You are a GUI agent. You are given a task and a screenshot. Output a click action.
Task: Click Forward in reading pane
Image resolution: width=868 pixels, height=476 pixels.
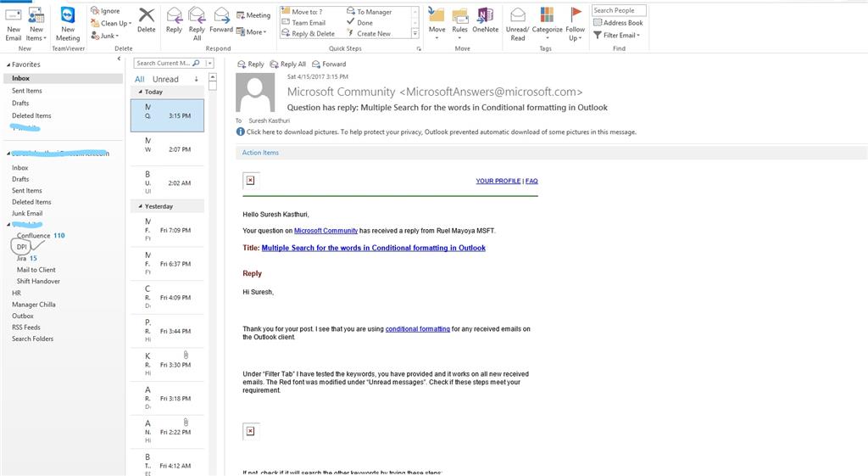click(329, 64)
